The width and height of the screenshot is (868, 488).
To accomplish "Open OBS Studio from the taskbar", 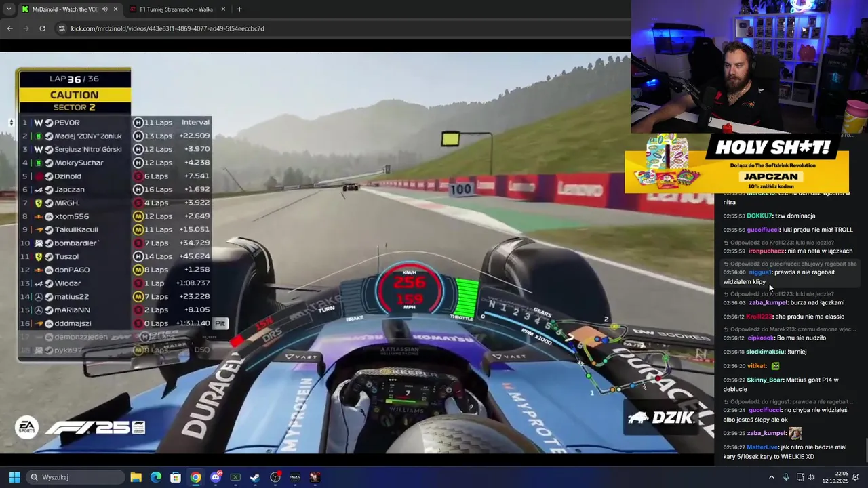I will click(275, 477).
